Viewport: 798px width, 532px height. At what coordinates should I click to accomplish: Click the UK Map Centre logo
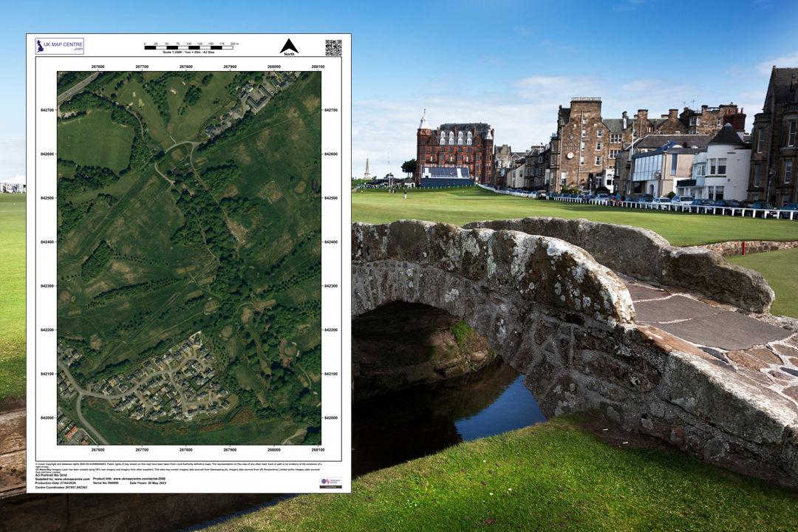coord(61,46)
